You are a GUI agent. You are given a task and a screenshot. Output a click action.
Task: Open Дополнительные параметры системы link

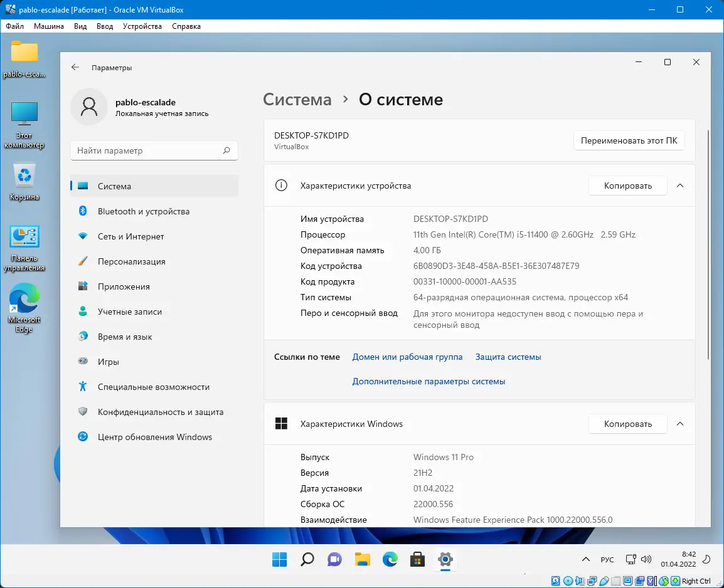(x=429, y=381)
